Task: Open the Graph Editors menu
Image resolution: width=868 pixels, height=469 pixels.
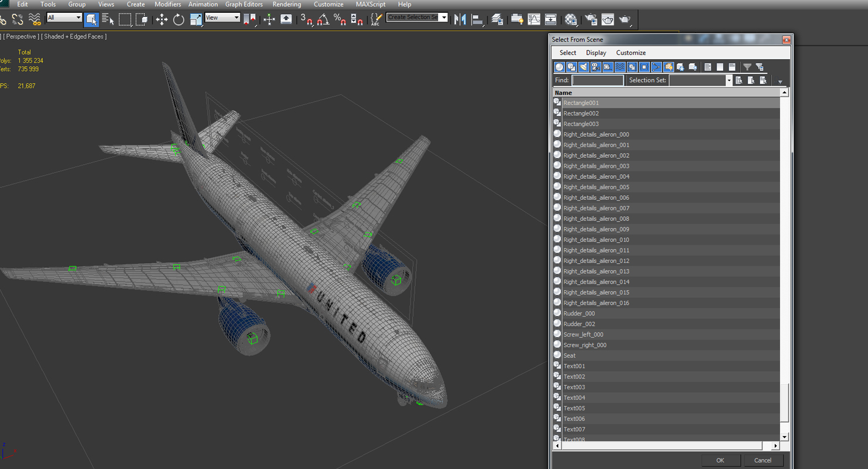Action: click(244, 4)
